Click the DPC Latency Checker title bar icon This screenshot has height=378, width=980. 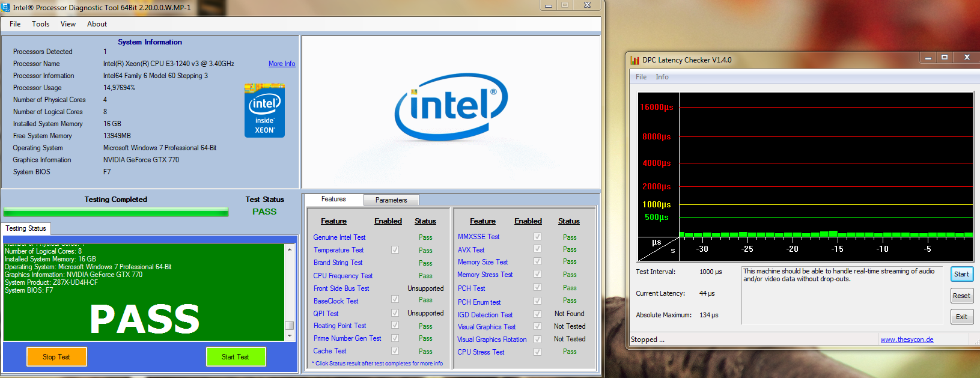pyautogui.click(x=635, y=60)
